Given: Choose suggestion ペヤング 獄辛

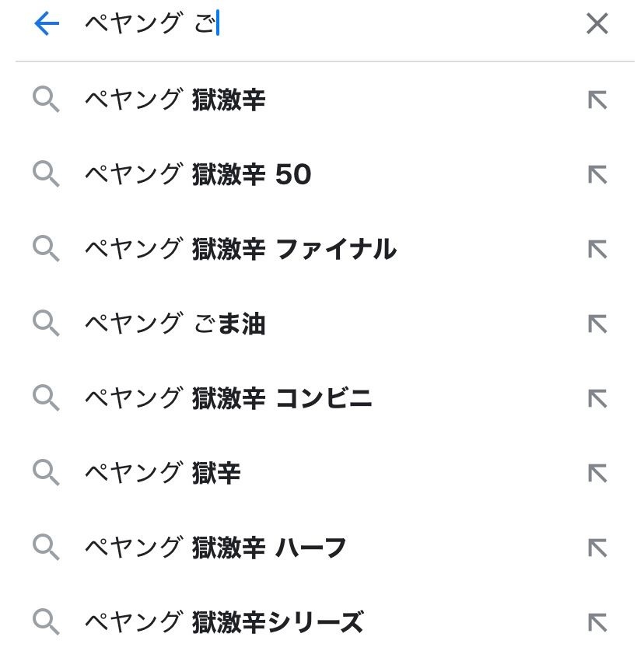Looking at the screenshot, I should 163,474.
